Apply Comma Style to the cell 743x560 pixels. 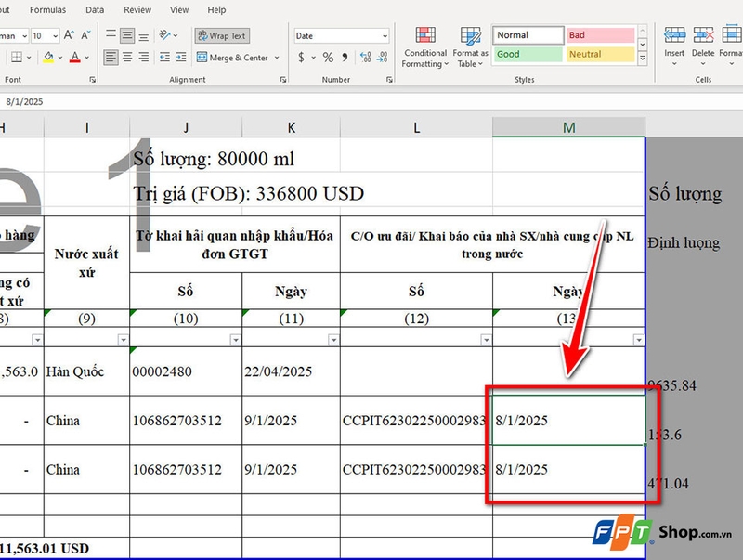344,58
